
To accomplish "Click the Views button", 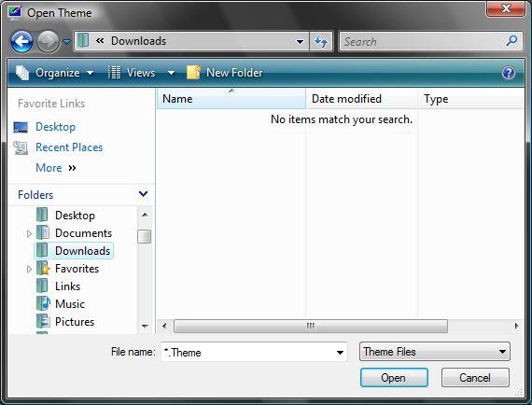I will (132, 73).
